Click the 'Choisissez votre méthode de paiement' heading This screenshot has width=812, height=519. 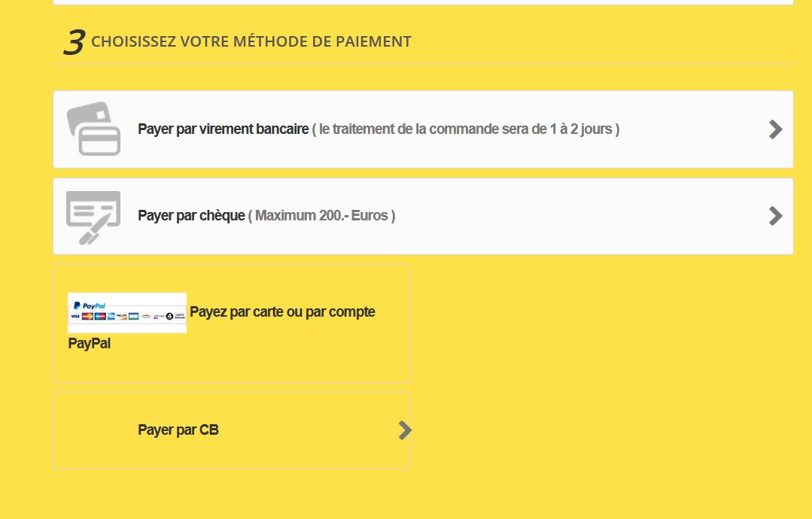click(x=251, y=41)
